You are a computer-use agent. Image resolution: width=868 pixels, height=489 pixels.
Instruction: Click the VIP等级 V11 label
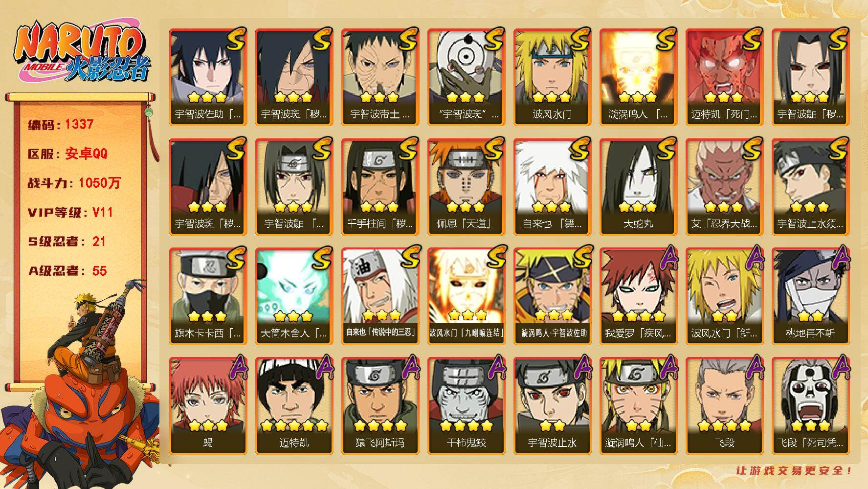(x=70, y=212)
